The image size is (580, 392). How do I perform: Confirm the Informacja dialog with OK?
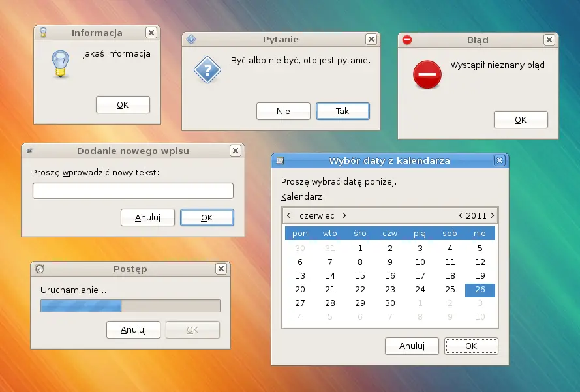123,104
